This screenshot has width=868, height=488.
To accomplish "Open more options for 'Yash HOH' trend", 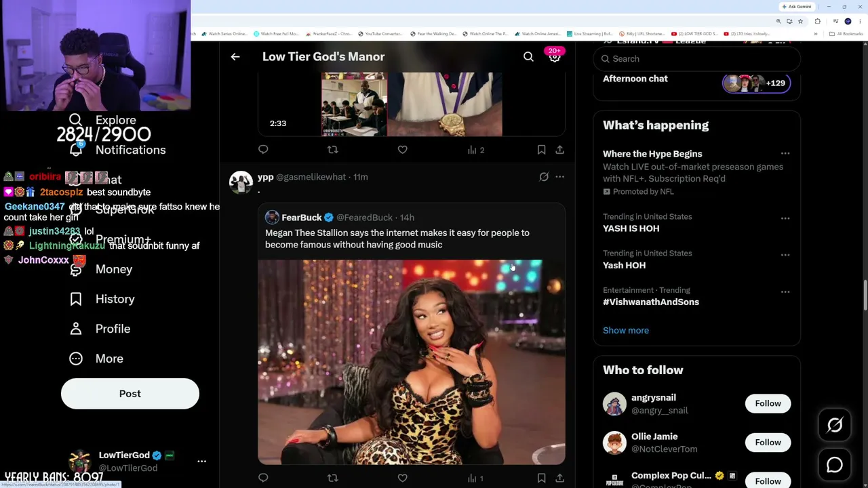I will tap(785, 255).
